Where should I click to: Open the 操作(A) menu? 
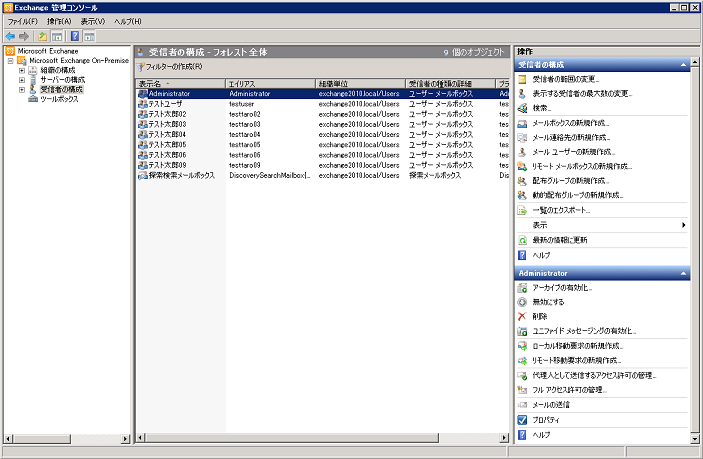pos(59,22)
